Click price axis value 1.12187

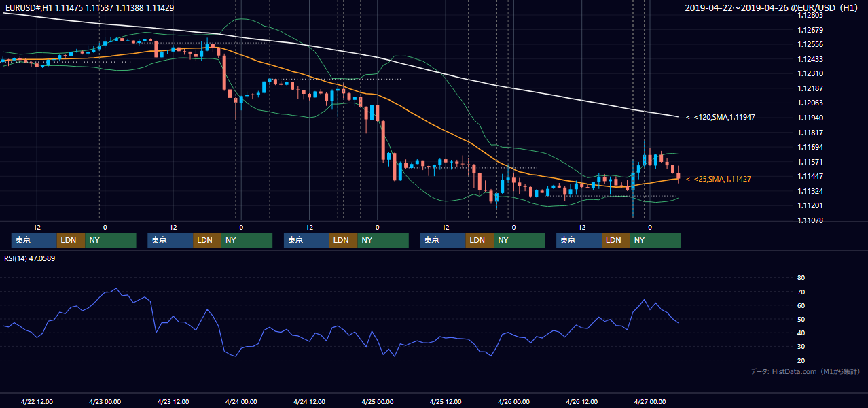click(811, 88)
